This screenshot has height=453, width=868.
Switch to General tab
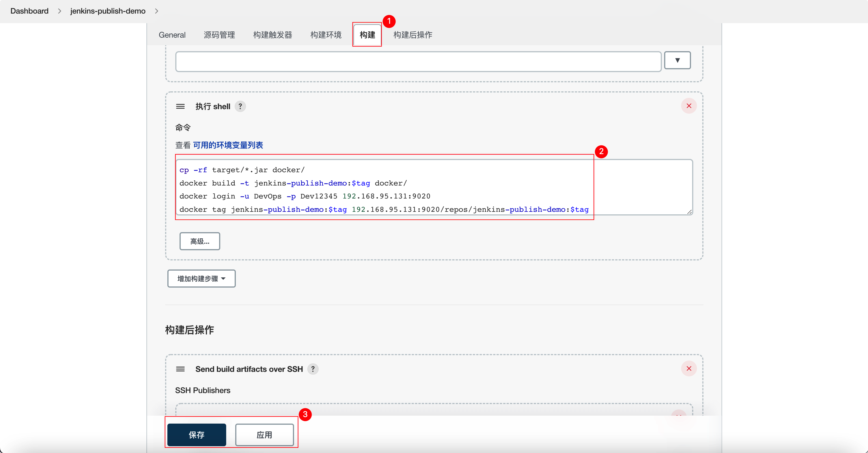click(172, 35)
